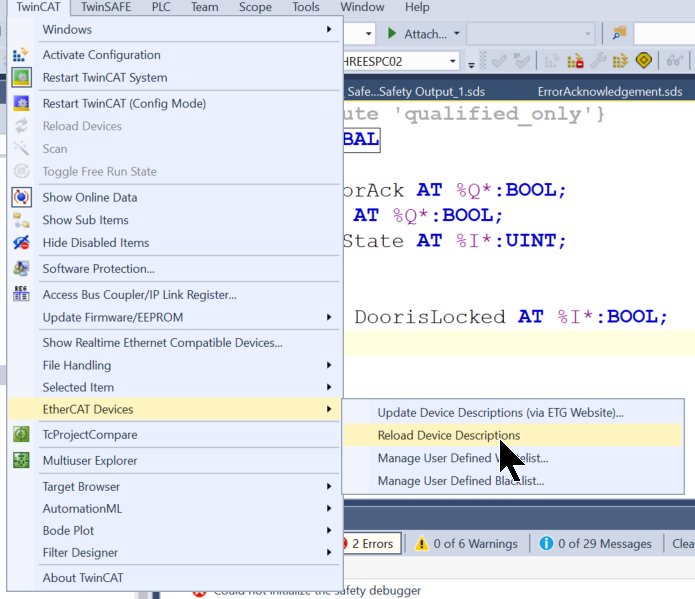
Task: Open toolbar overflow options arrow
Action: click(471, 65)
